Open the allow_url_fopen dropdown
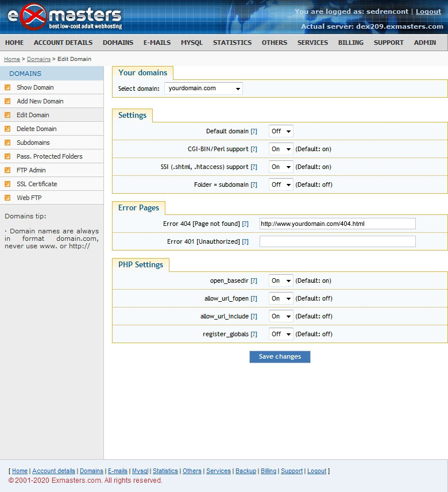Image resolution: width=448 pixels, height=492 pixels. [281, 298]
